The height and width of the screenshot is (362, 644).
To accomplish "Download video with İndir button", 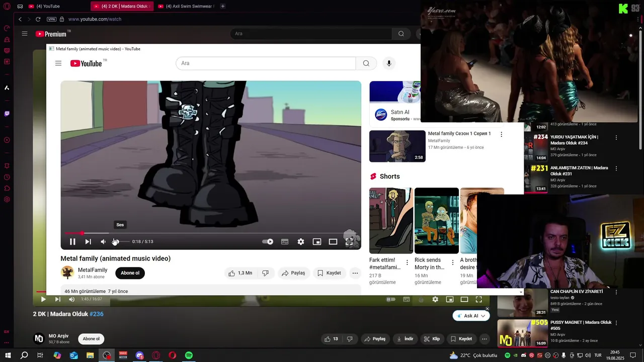I will point(405,339).
